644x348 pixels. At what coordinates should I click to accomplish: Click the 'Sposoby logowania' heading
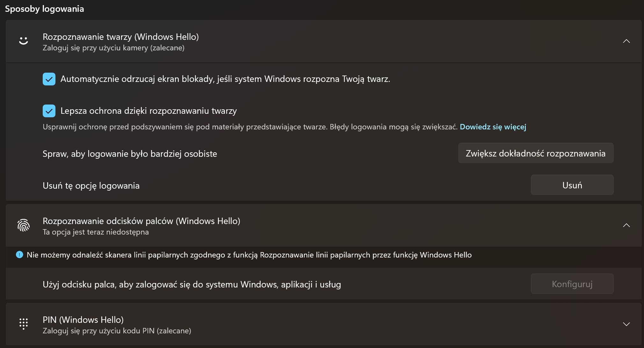[x=45, y=9]
